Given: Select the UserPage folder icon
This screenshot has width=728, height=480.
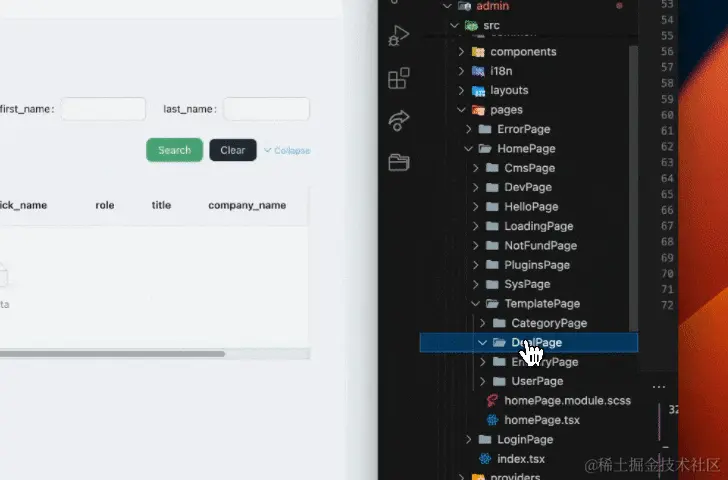Looking at the screenshot, I should tap(499, 381).
